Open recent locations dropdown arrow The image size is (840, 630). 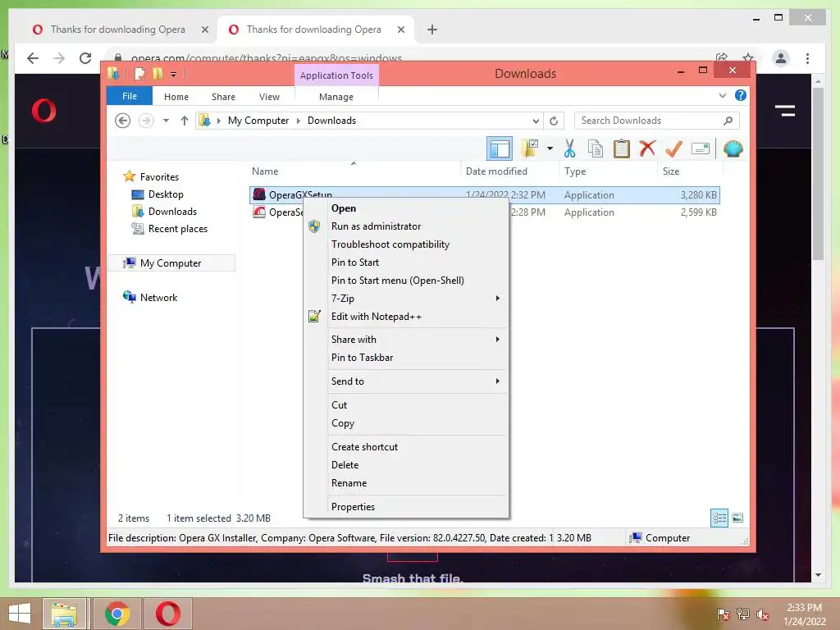pyautogui.click(x=166, y=121)
